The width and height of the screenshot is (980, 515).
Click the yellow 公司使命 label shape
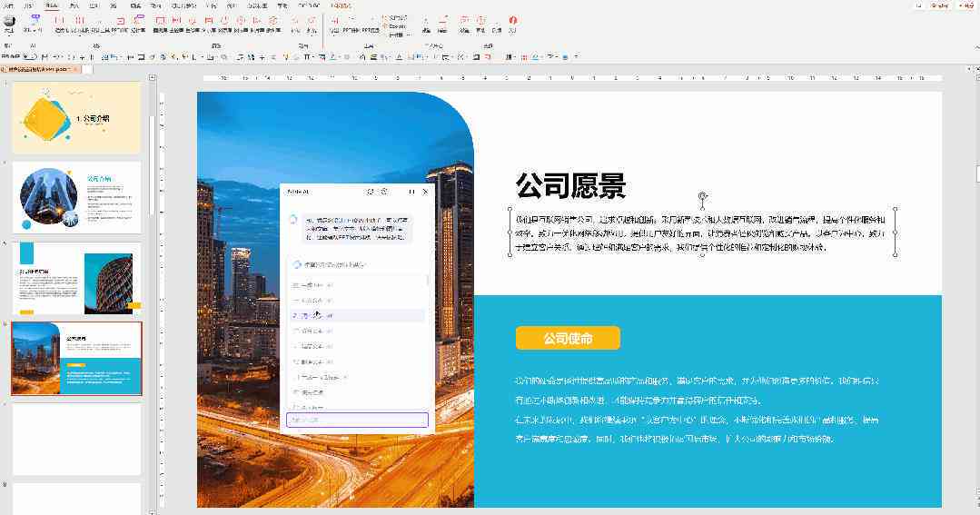568,338
